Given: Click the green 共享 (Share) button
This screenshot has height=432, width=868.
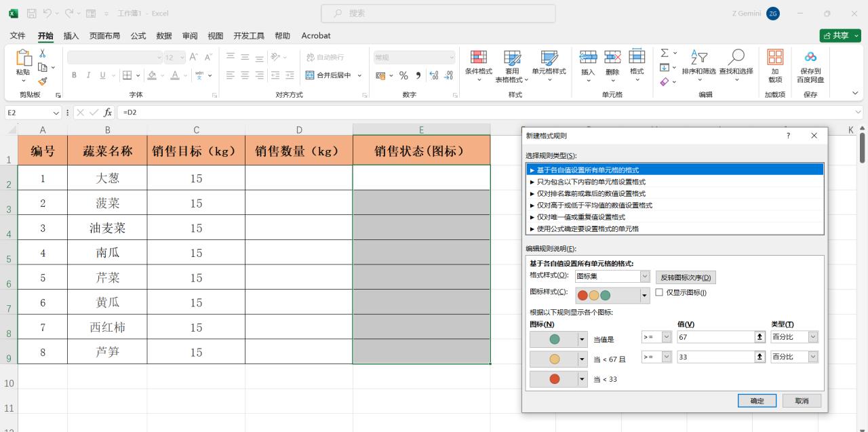Looking at the screenshot, I should [840, 36].
